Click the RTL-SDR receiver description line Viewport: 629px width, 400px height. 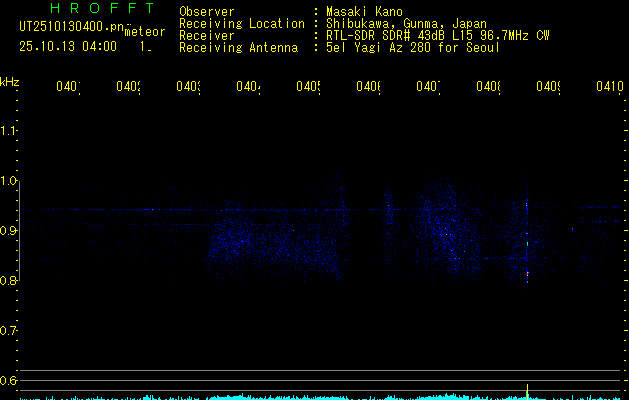click(438, 36)
